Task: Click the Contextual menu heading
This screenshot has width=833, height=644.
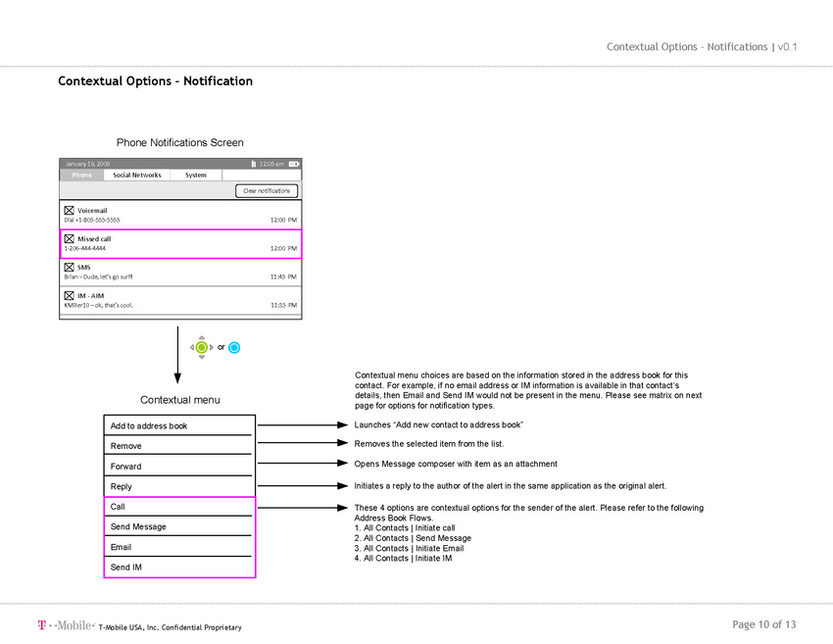Action: pos(180,400)
